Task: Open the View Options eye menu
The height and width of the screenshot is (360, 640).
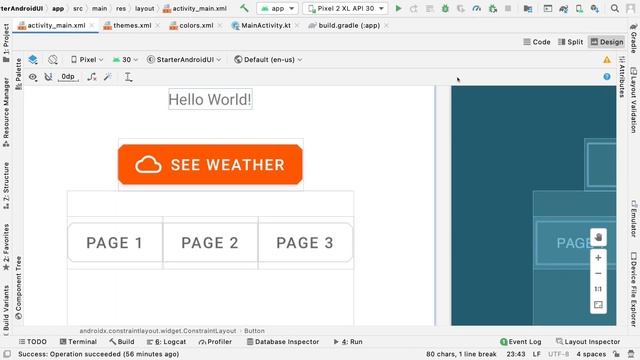Action: pos(33,77)
